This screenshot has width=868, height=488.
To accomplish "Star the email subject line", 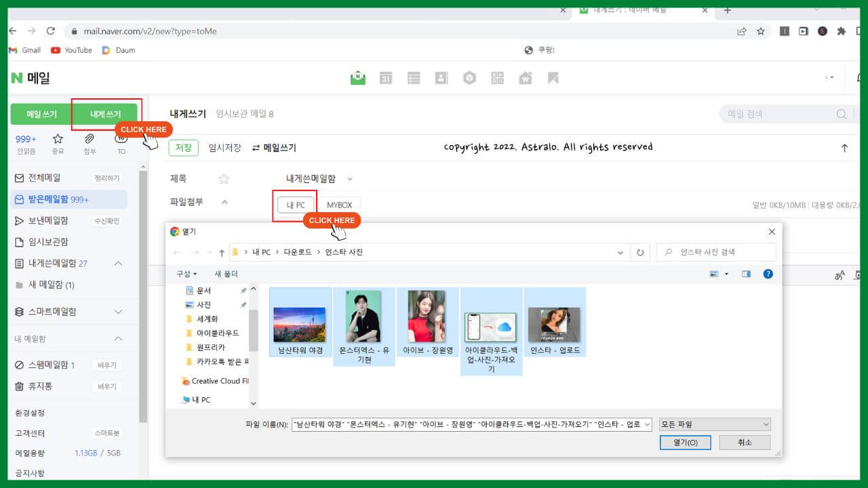I will point(224,178).
